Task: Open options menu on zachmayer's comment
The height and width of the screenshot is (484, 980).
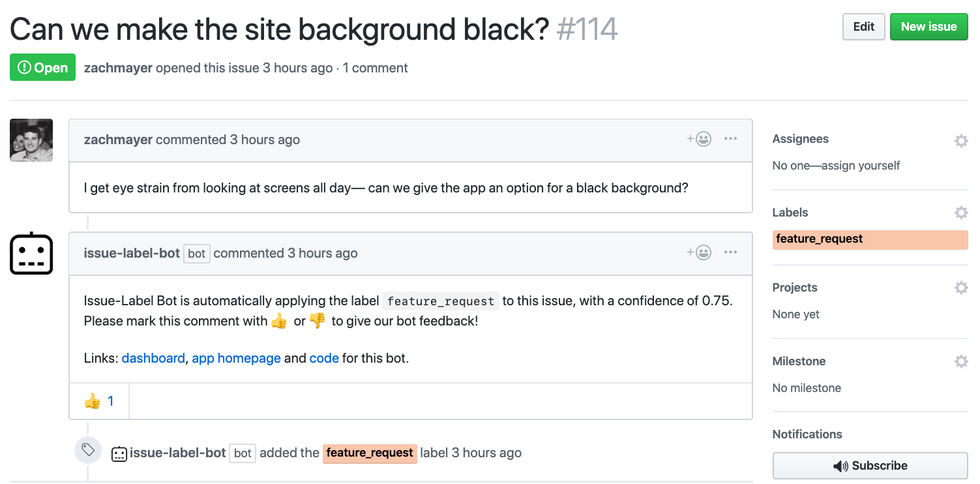Action: click(730, 139)
